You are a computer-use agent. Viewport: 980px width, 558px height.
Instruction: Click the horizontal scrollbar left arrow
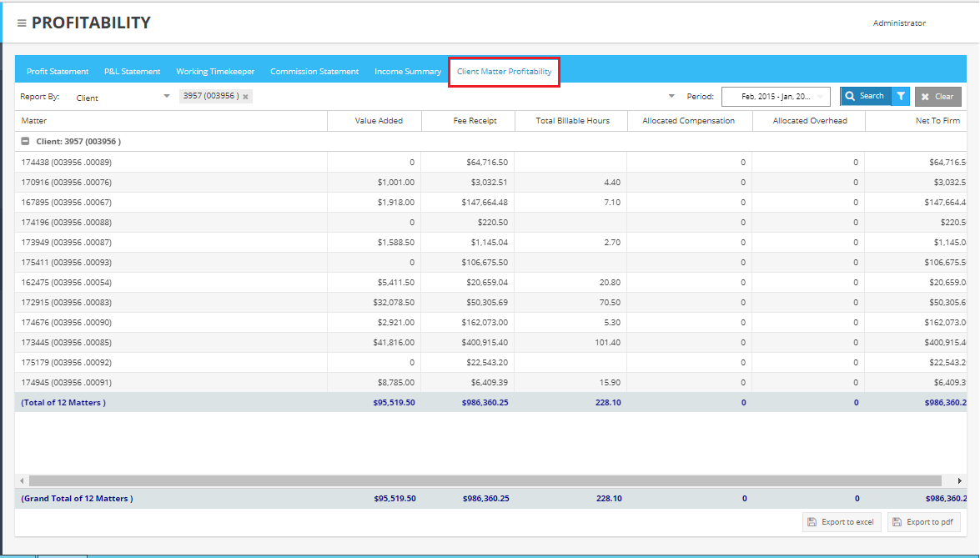[21, 481]
